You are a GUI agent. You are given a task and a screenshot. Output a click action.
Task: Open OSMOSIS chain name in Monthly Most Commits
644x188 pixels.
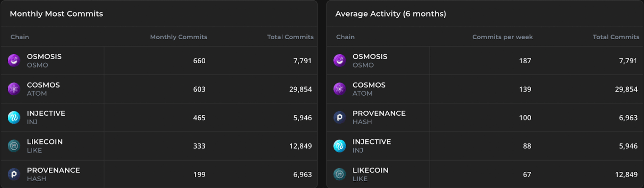click(44, 57)
